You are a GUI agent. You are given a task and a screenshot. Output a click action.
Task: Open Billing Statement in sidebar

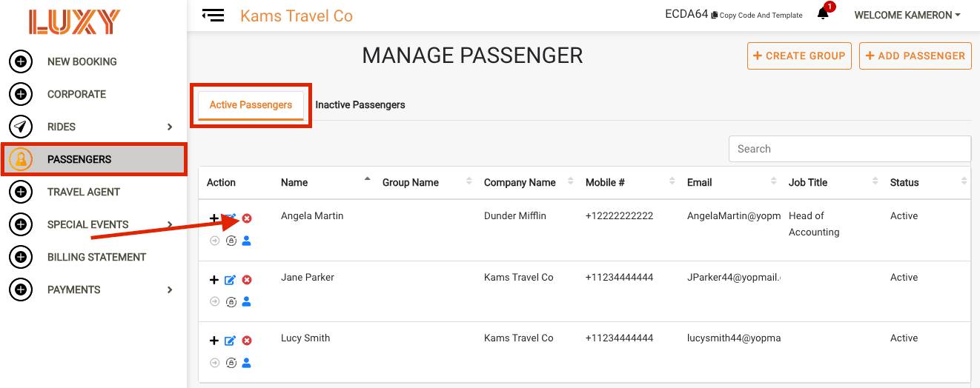pyautogui.click(x=97, y=257)
